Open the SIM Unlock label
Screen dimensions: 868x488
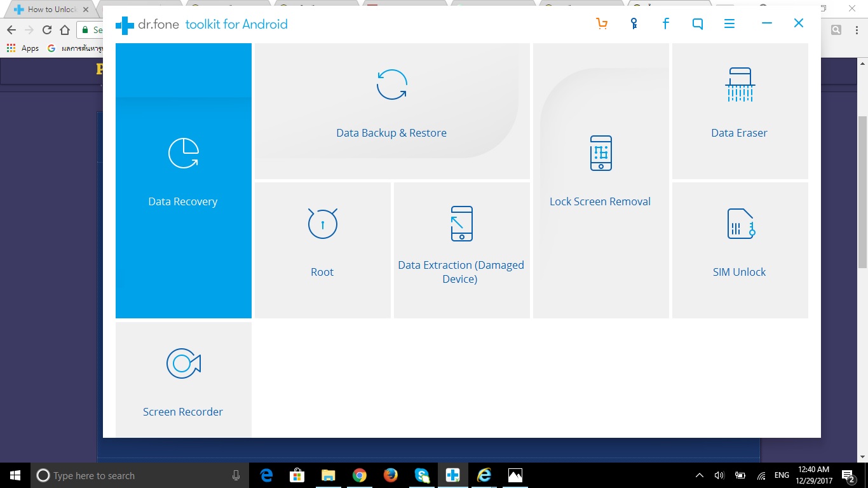click(x=739, y=272)
